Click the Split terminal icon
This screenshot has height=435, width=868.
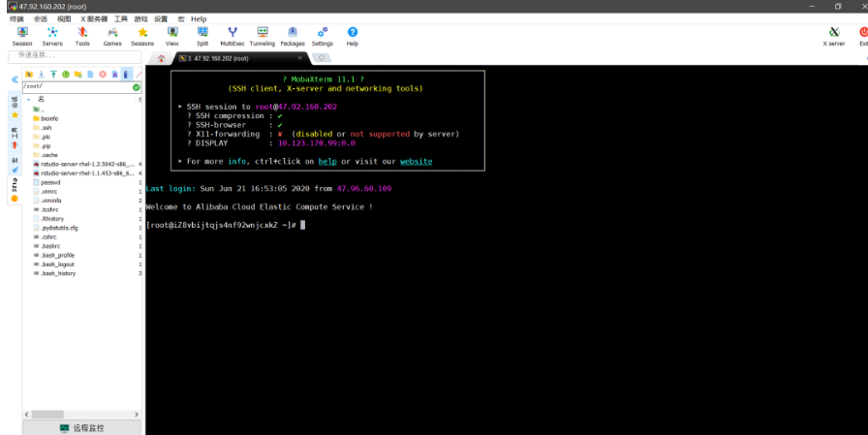click(x=202, y=36)
